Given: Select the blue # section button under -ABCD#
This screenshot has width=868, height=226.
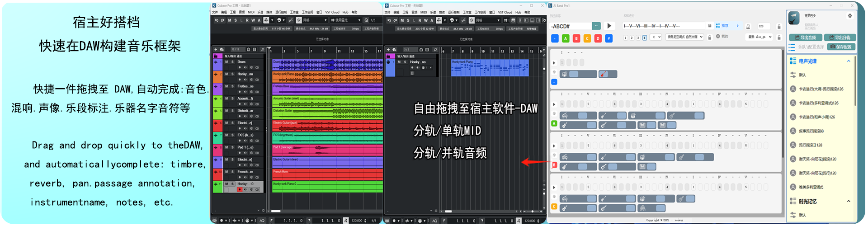Looking at the screenshot, I should [x=609, y=38].
